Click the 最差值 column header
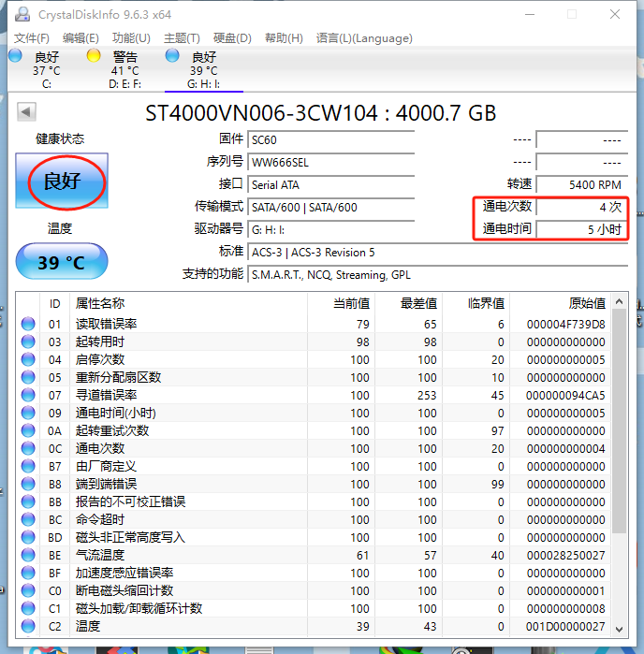 [409, 304]
